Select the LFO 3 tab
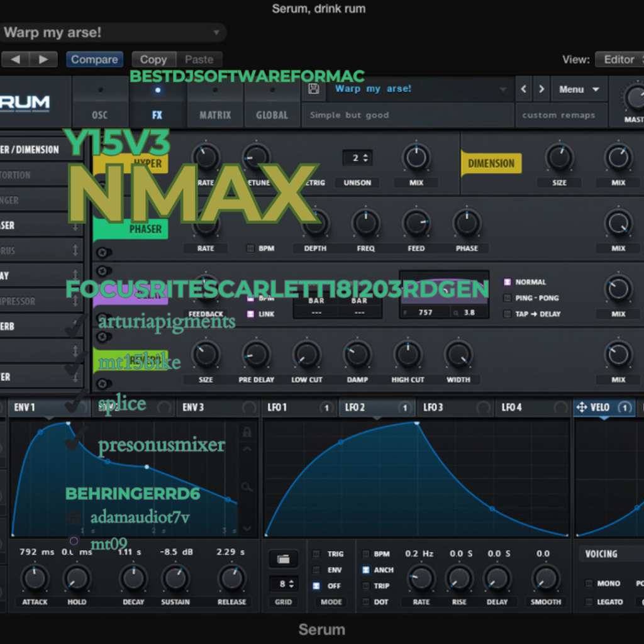The width and height of the screenshot is (644, 644). click(455, 408)
